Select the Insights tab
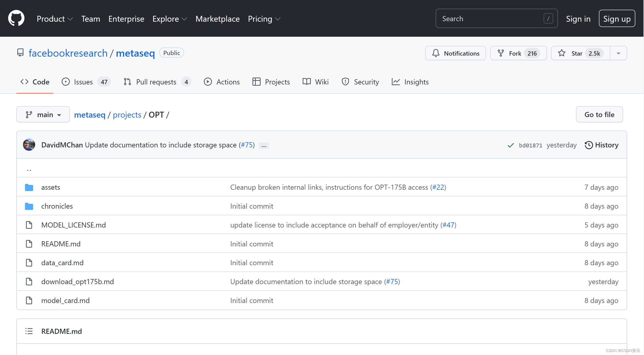 [x=410, y=82]
